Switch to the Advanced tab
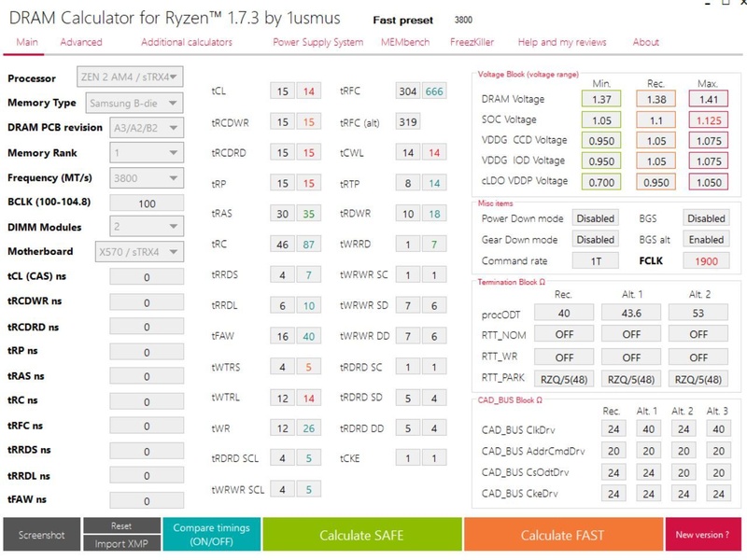This screenshot has width=747, height=560. 81,42
